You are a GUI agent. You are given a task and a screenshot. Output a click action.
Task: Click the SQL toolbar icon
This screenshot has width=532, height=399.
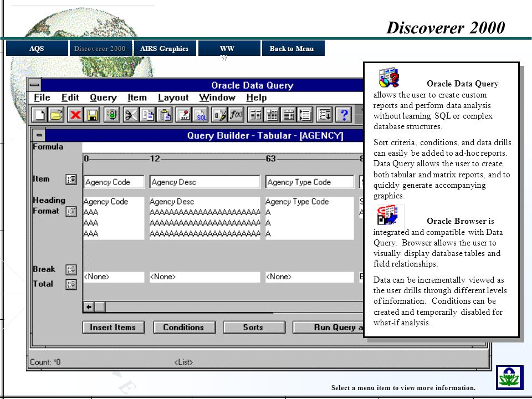coord(201,115)
